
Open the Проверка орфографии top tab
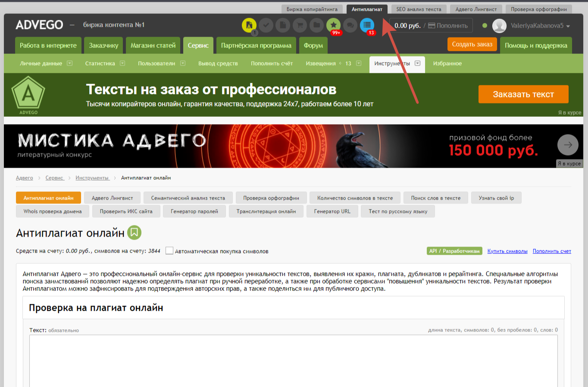tap(539, 9)
